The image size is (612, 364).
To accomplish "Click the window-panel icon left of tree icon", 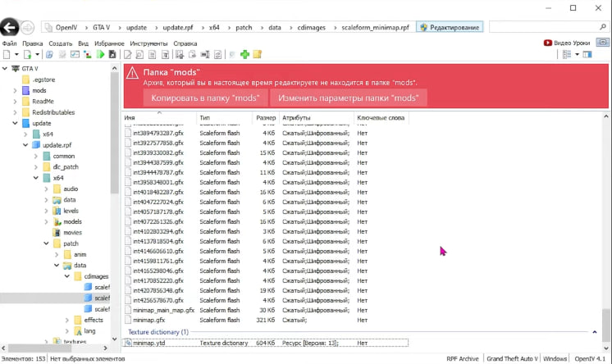I will (x=75, y=55).
